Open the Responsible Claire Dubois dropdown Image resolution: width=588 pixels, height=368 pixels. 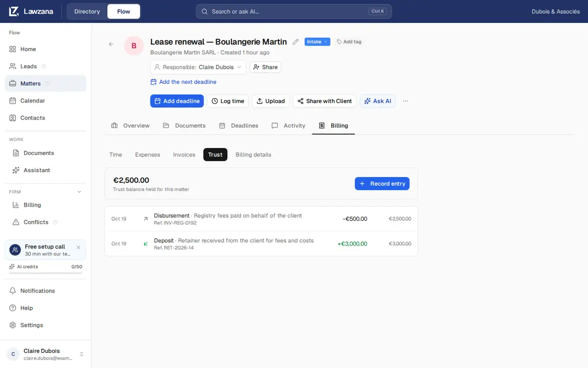198,67
